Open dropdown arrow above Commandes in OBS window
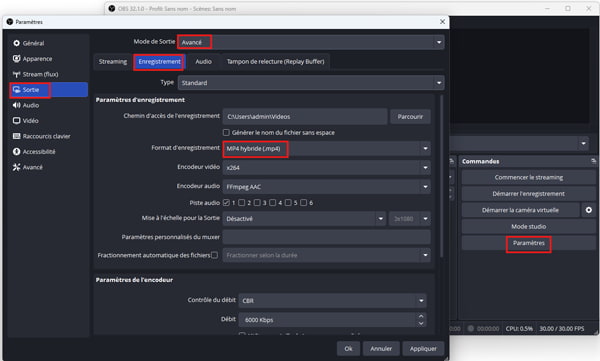The width and height of the screenshot is (600, 361). point(583,144)
